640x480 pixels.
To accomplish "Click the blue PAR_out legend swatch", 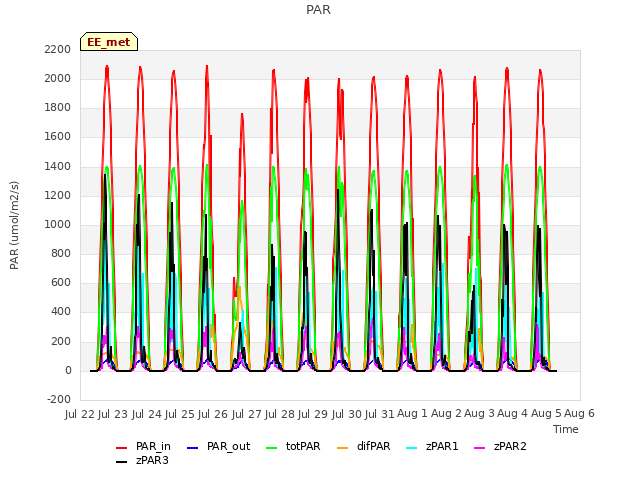I will pyautogui.click(x=192, y=448).
